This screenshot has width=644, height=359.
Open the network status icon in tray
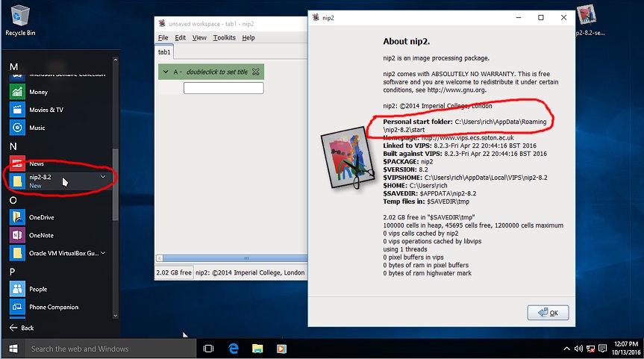click(590, 349)
